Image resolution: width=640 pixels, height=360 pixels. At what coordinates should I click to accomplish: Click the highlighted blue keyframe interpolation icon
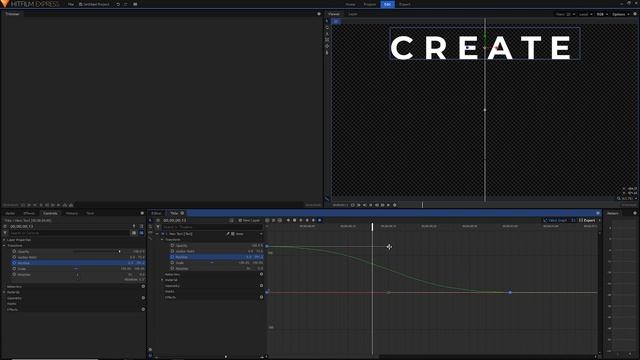pyautogui.click(x=320, y=220)
